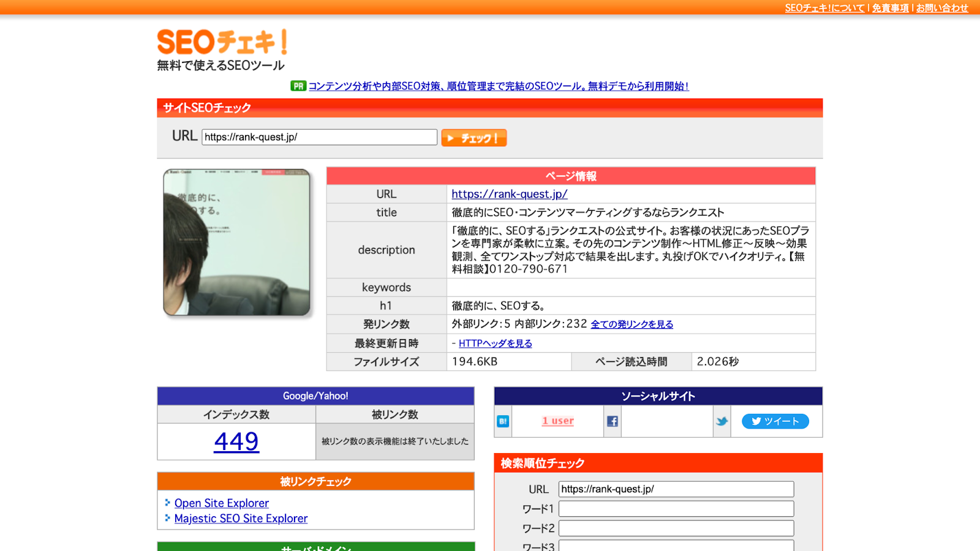Open the https://rank-quest.jp/ link in ページ情報
The image size is (980, 551).
[x=510, y=194]
